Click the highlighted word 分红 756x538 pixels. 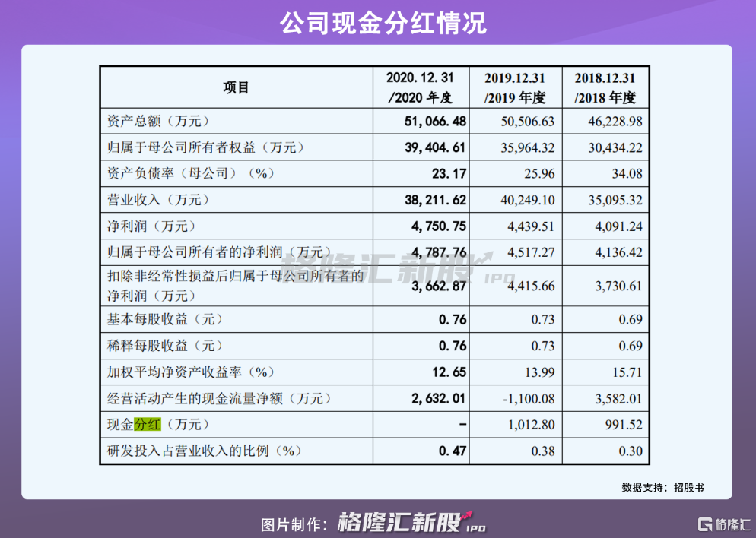click(147, 424)
